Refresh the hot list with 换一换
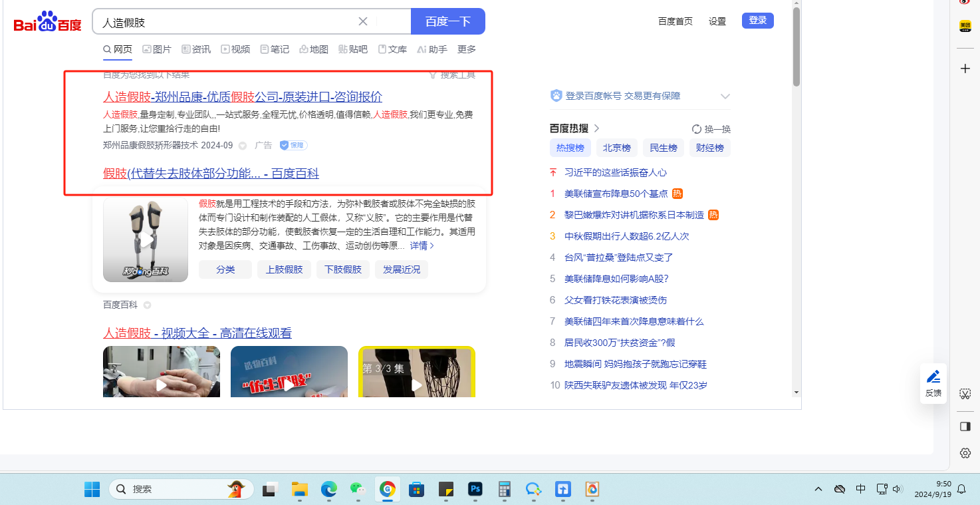 711,129
